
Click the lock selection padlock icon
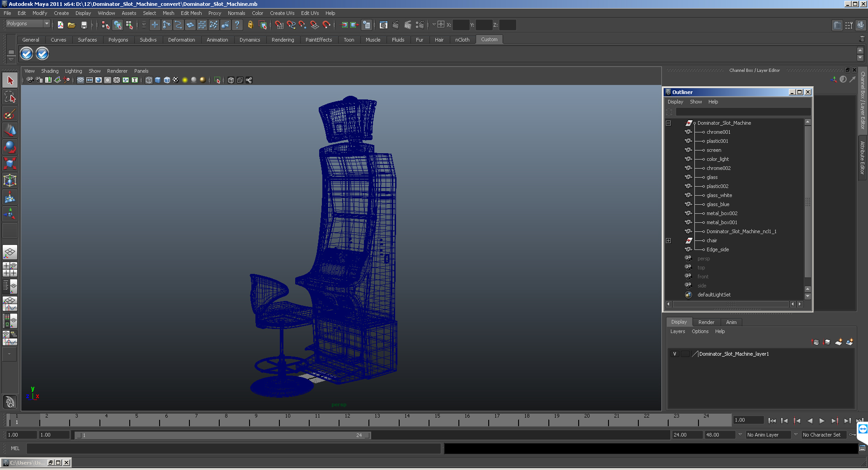pyautogui.click(x=250, y=25)
